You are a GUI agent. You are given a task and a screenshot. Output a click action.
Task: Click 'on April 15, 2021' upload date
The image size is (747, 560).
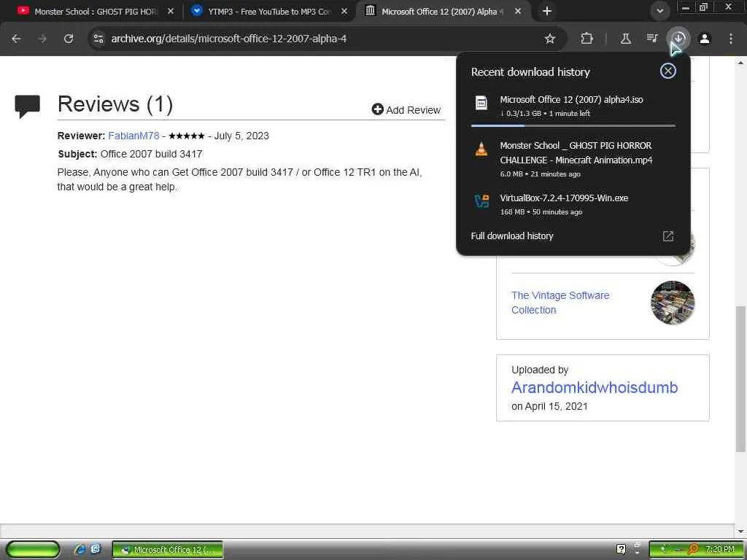549,406
